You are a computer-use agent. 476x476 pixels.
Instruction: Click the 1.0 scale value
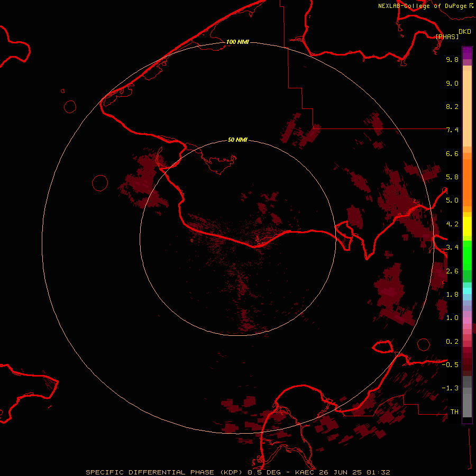click(452, 318)
